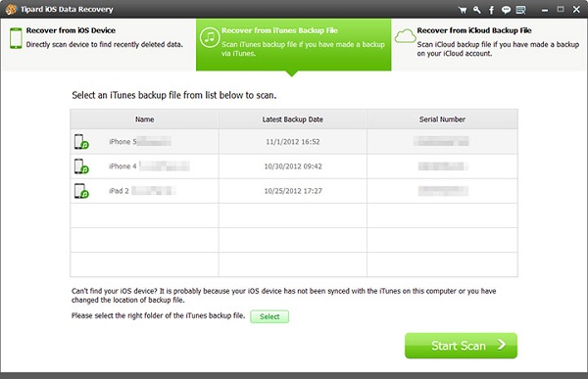Click the iPhone 4 backup device icon
Image resolution: width=588 pixels, height=379 pixels.
tap(81, 166)
